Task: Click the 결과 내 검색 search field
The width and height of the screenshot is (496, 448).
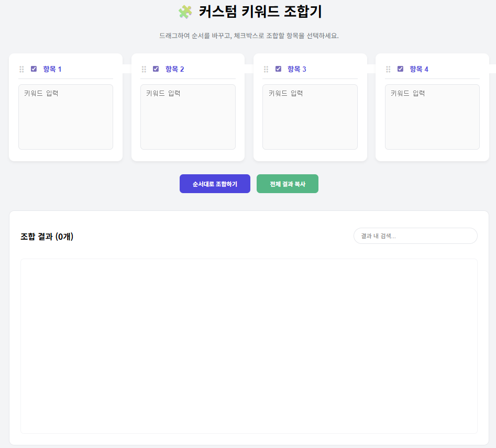Action: point(415,236)
